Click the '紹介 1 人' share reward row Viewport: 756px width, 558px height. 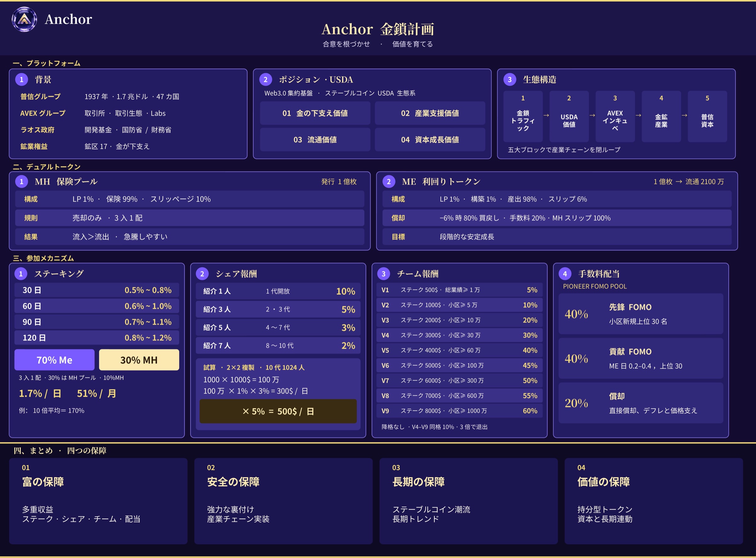click(278, 291)
